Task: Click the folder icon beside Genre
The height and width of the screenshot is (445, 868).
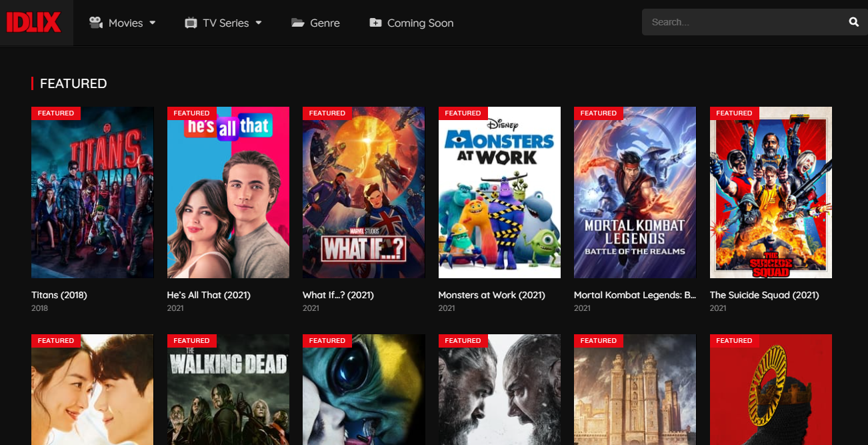Action: tap(298, 23)
